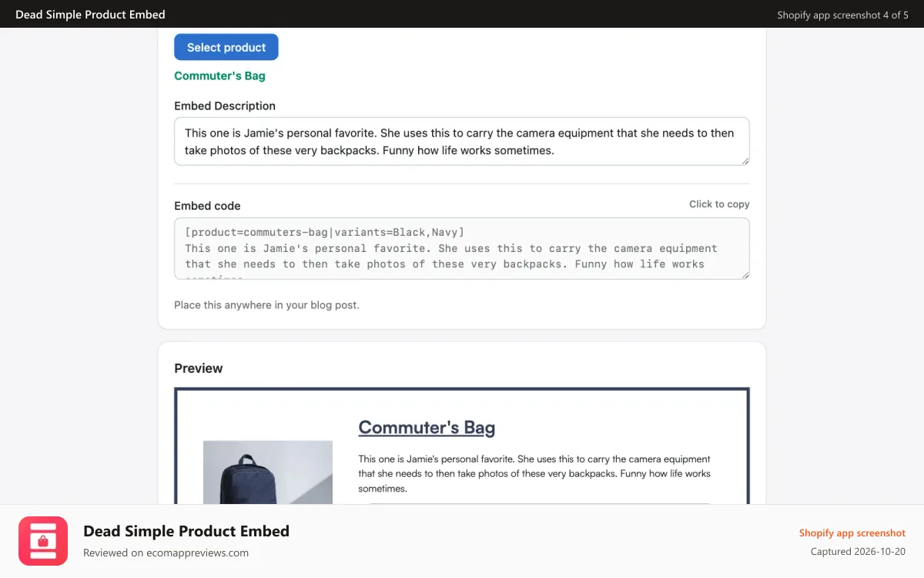Click 'Captured 2026-10-20' text
The height and width of the screenshot is (578, 924).
858,552
